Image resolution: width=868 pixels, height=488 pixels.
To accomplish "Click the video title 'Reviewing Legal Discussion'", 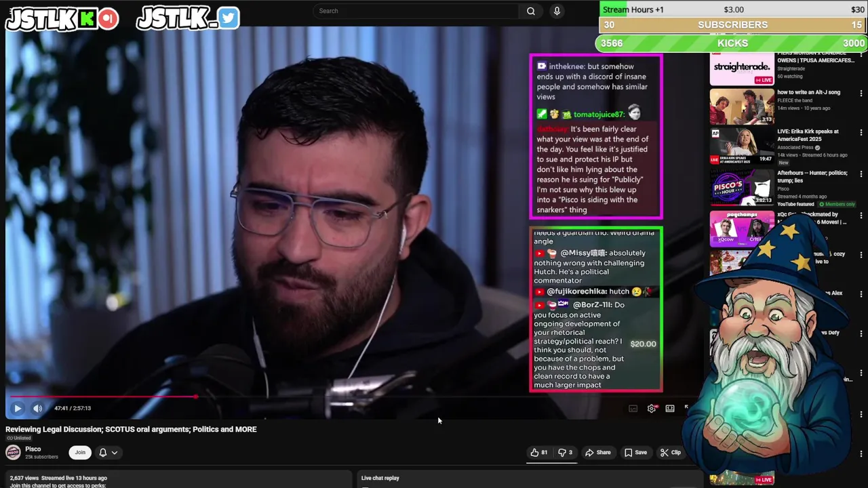I will [x=131, y=429].
